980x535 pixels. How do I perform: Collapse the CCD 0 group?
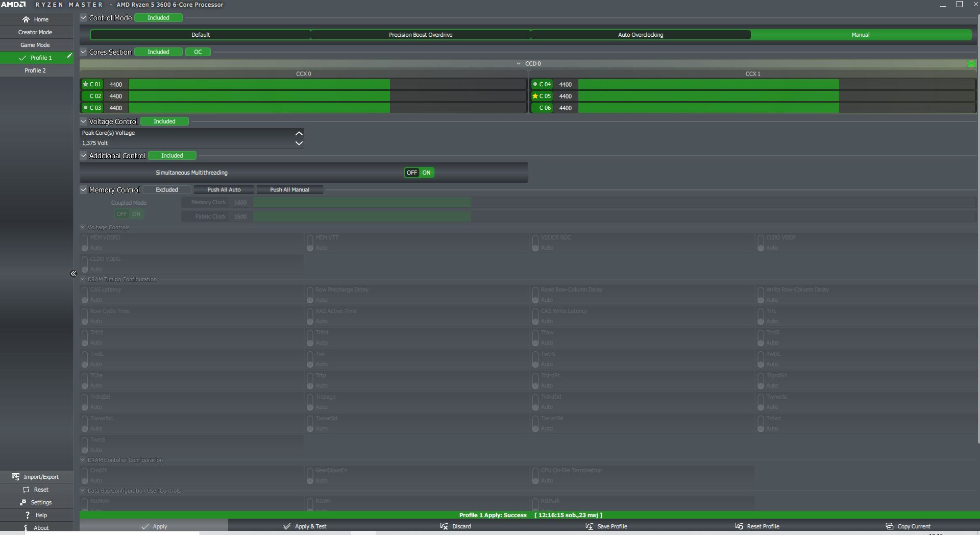(x=519, y=64)
